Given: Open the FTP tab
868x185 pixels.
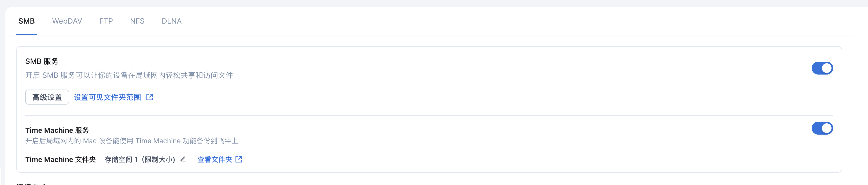Looking at the screenshot, I should click(106, 21).
